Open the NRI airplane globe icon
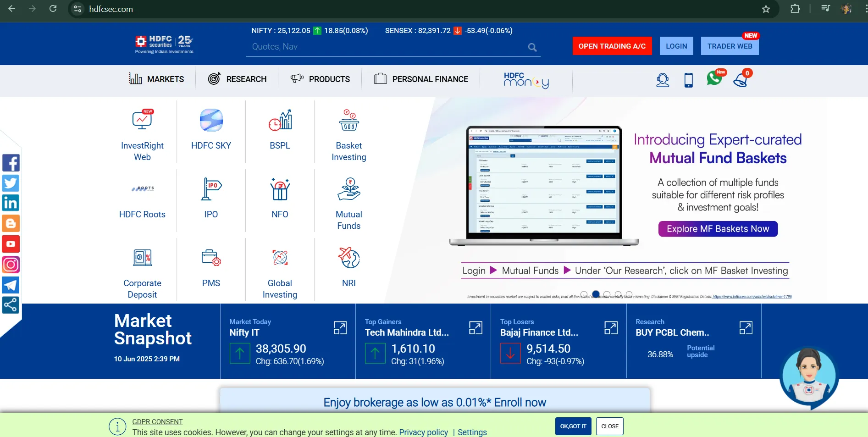868x437 pixels. (349, 258)
